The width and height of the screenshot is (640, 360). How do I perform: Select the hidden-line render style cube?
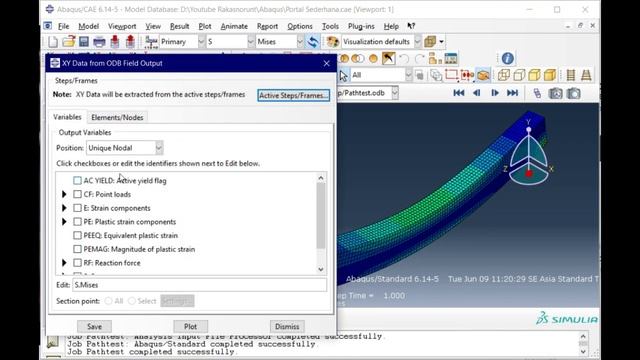coord(519,75)
